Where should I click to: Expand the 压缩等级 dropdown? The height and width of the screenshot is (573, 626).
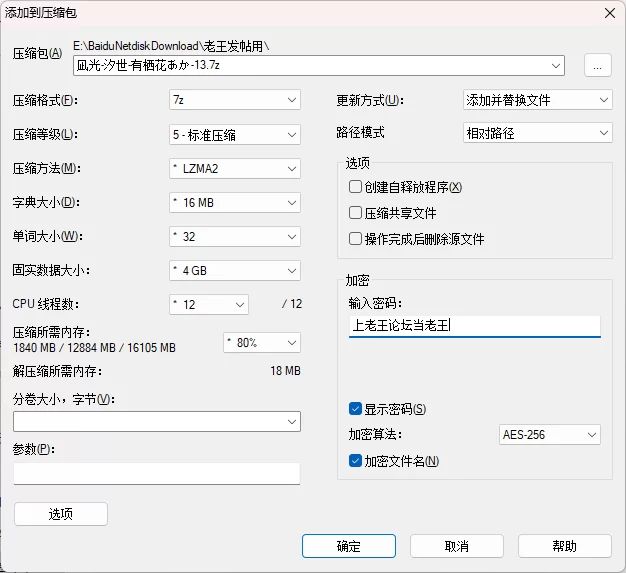[x=235, y=134]
